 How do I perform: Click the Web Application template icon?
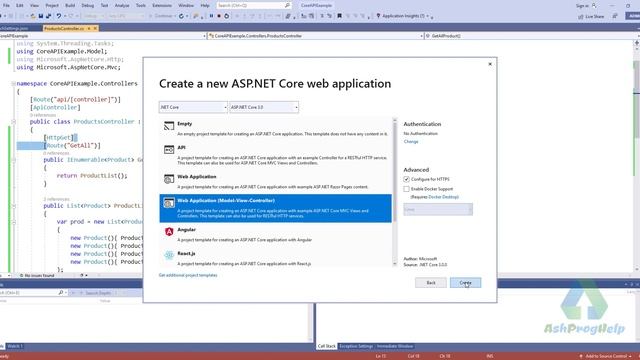[169, 179]
